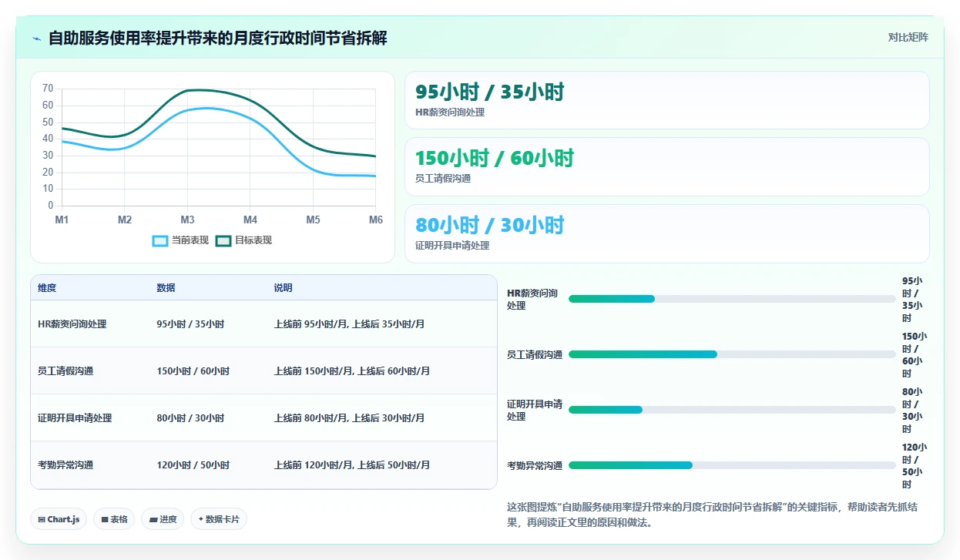Click the M6 axis label on the chart
960x560 pixels.
[376, 220]
